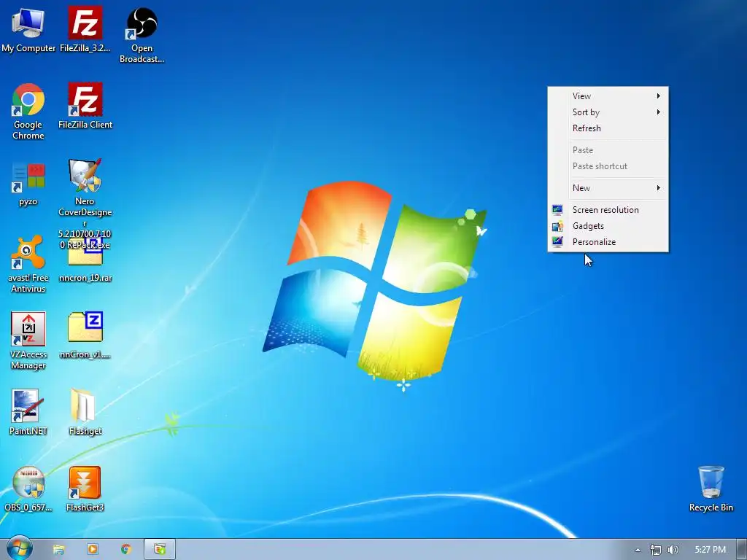
Task: Launch Windows Media Player from taskbar
Action: (93, 550)
